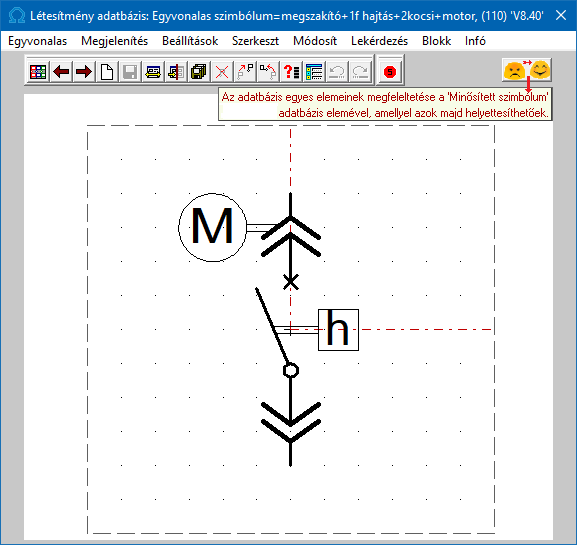
Task: Select the motor M circle symbol
Action: pos(212,227)
